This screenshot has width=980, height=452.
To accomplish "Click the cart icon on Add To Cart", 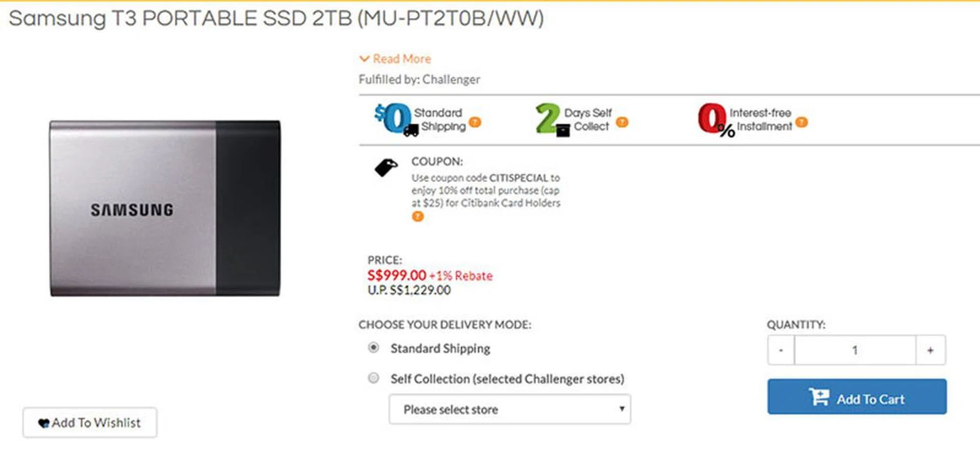I will tap(819, 397).
